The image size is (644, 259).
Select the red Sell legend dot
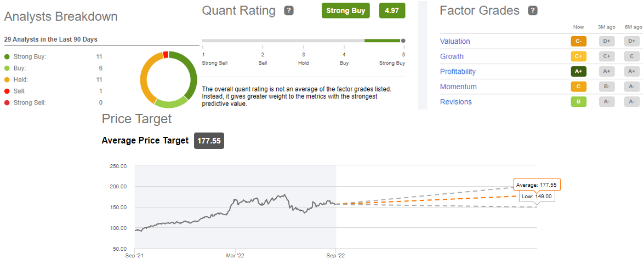[x=7, y=91]
